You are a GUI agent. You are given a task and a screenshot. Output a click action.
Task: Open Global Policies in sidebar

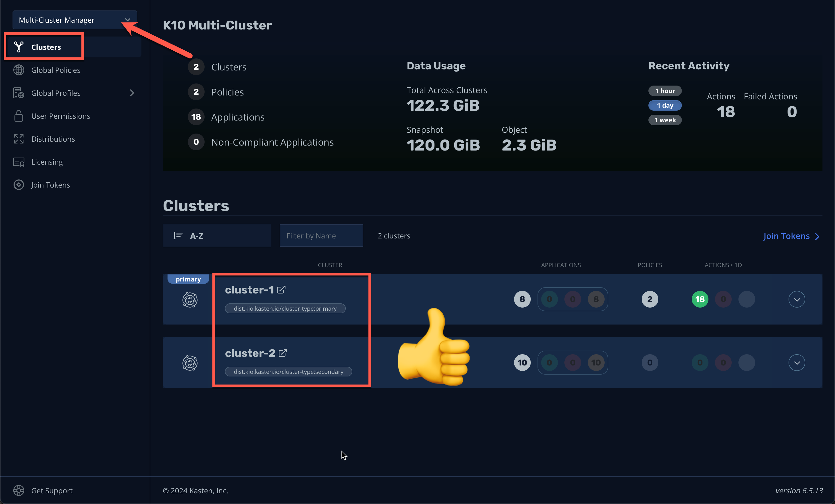[56, 70]
